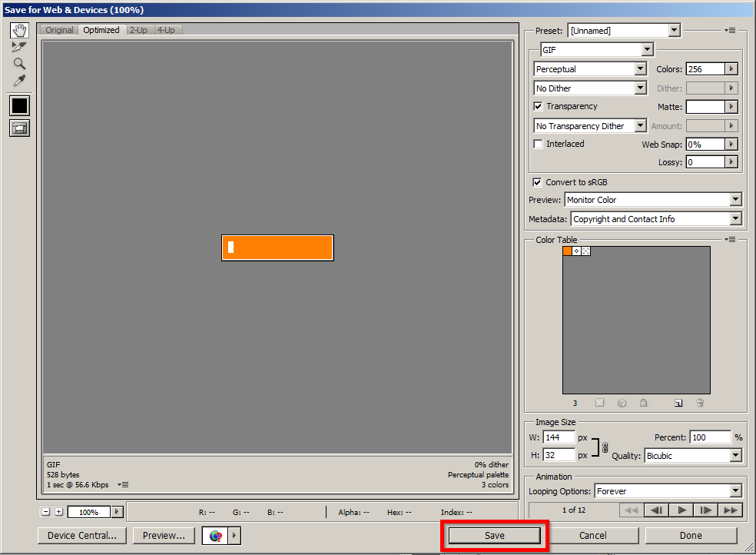Click the Matte color field
Viewport: 756px width, 555px height.
(705, 107)
